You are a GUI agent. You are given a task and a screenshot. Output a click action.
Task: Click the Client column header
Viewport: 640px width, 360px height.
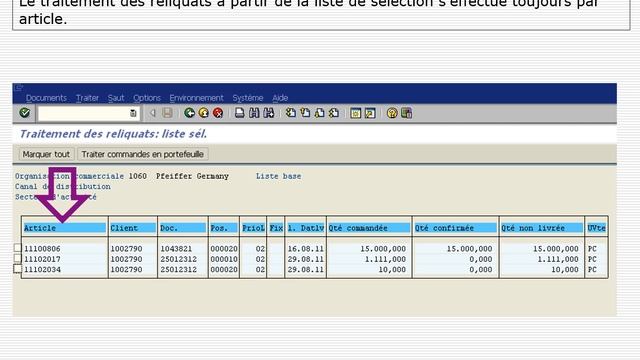(133, 228)
